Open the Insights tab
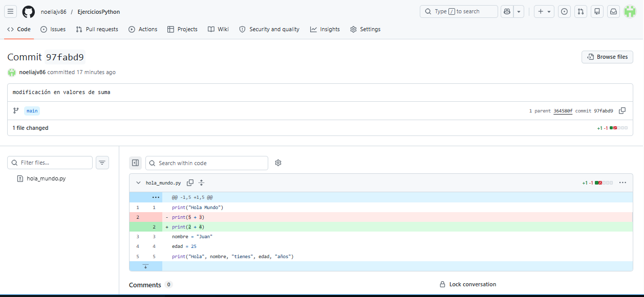 pos(325,29)
